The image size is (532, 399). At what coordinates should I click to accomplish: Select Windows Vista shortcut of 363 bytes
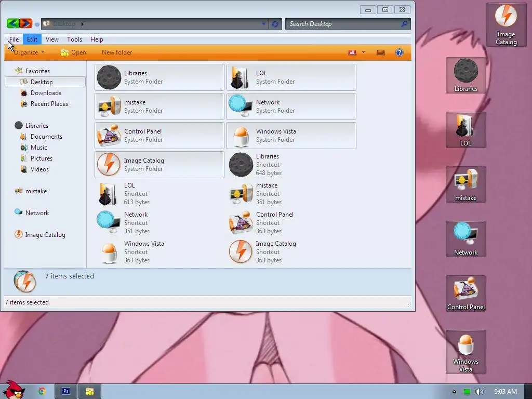[x=159, y=252]
